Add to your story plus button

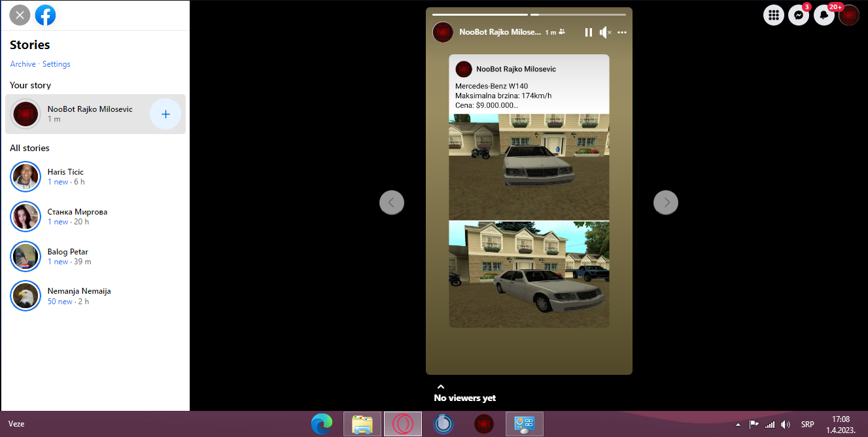(x=165, y=114)
